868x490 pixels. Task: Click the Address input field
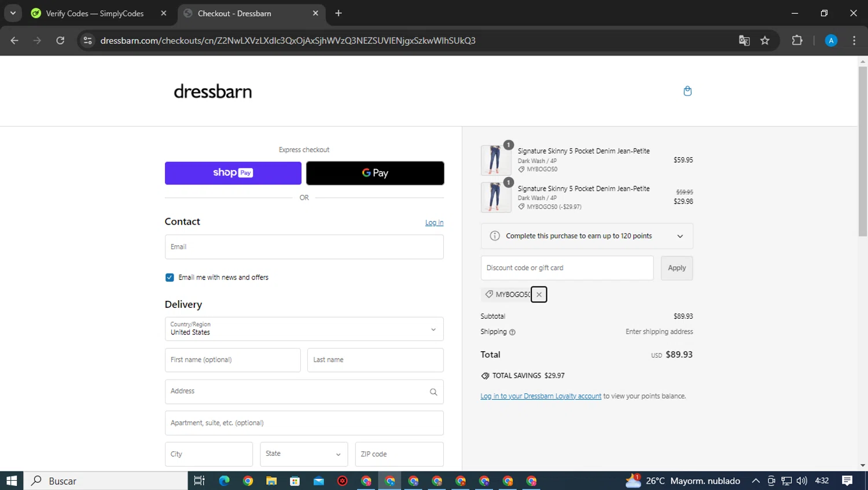coord(304,392)
